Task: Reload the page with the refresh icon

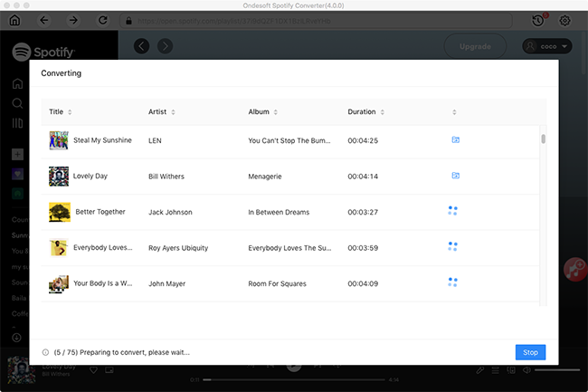Action: 101,20
